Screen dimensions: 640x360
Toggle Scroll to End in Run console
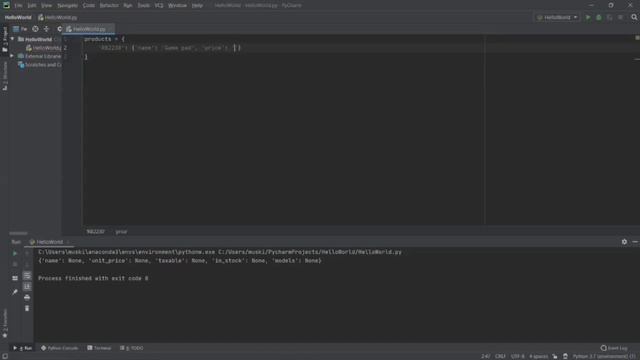[27, 287]
